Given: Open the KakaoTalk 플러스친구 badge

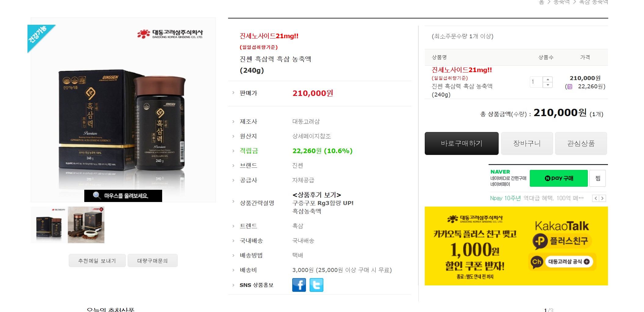Looking at the screenshot, I should (x=562, y=241).
